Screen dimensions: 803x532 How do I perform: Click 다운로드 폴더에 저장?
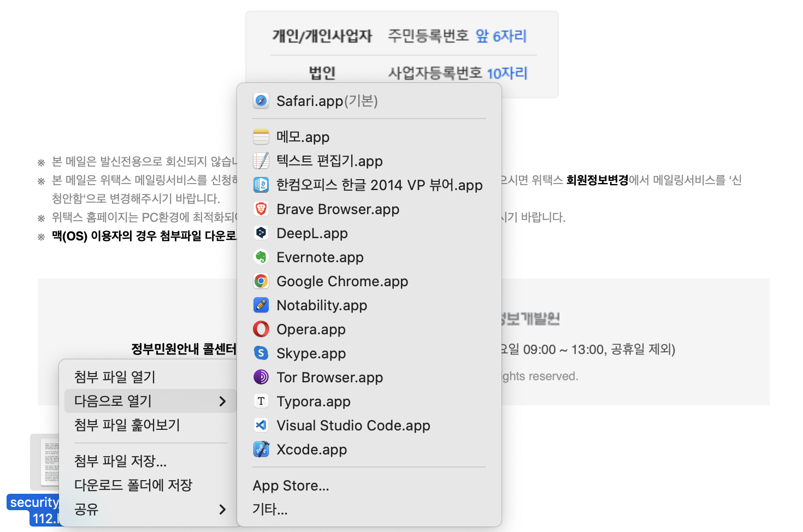coord(150,485)
